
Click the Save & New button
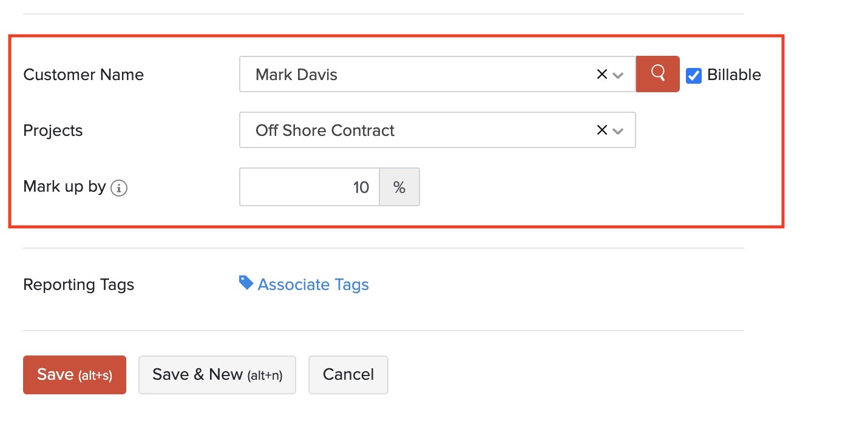(217, 375)
